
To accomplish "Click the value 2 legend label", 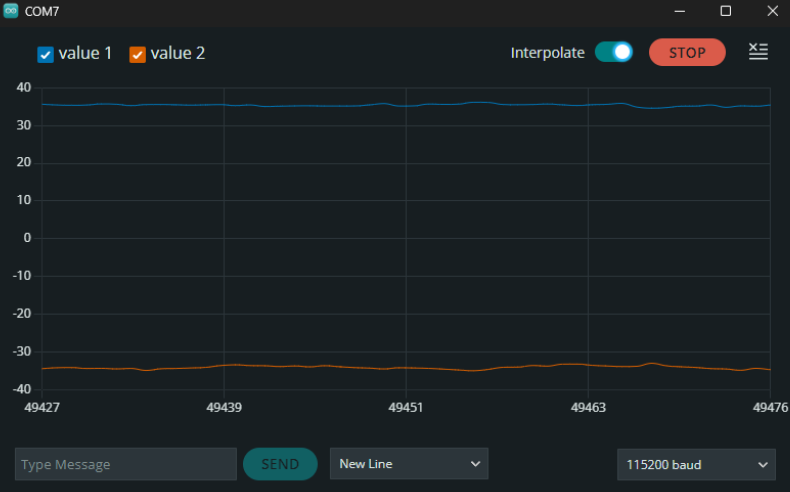I will click(178, 53).
